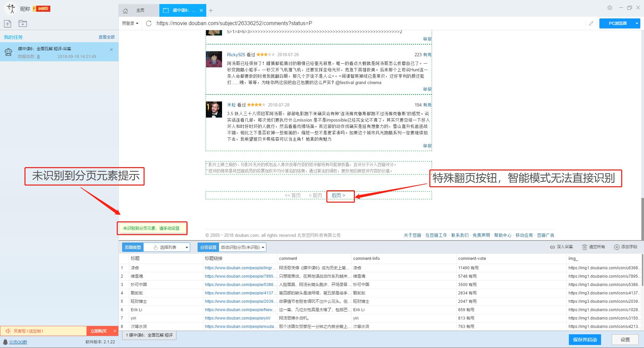Click the 买套餐!送定制! promotion text
This screenshot has width=644, height=348.
(29, 331)
